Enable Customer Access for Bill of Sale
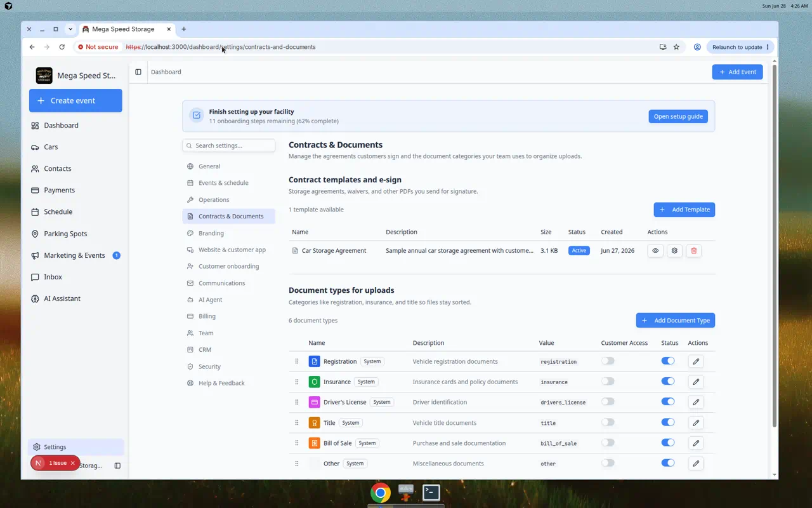 point(608,442)
